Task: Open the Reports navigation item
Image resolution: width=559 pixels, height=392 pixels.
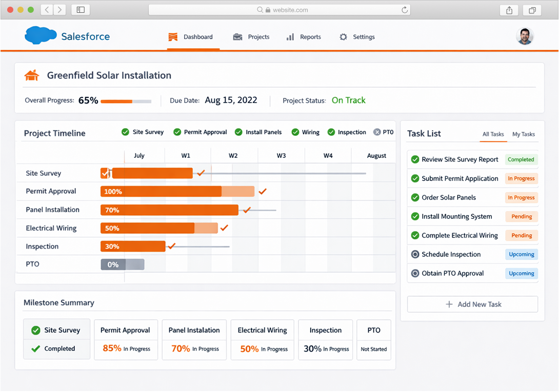Action: coord(304,37)
